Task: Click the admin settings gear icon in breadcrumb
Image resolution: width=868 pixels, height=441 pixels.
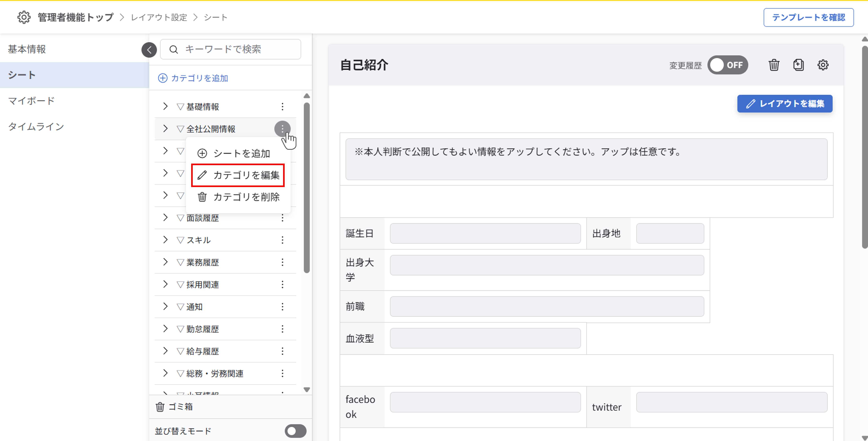Action: (x=24, y=17)
